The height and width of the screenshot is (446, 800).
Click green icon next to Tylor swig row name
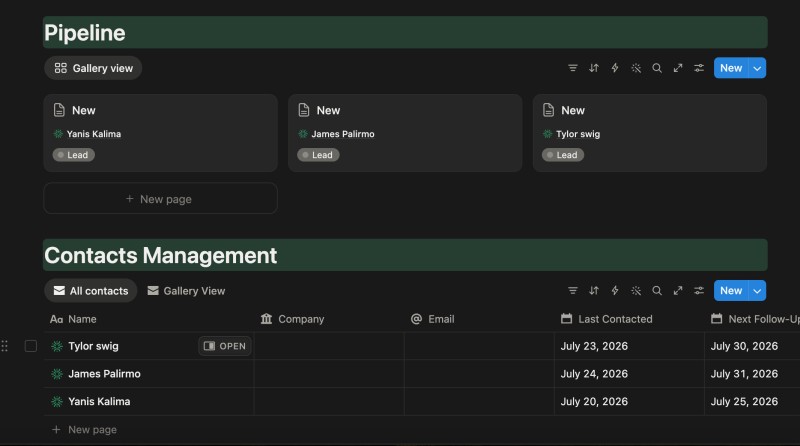pyautogui.click(x=57, y=346)
